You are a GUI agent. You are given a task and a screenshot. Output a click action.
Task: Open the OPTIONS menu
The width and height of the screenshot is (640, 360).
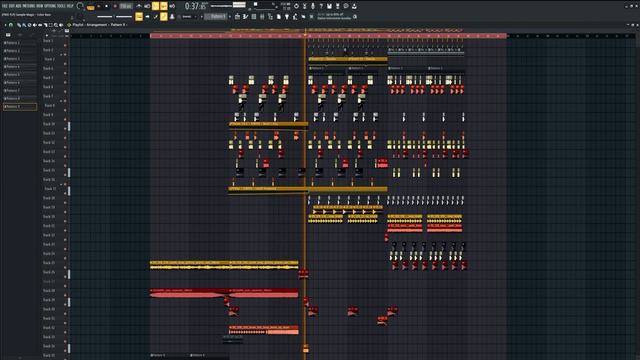pos(50,6)
